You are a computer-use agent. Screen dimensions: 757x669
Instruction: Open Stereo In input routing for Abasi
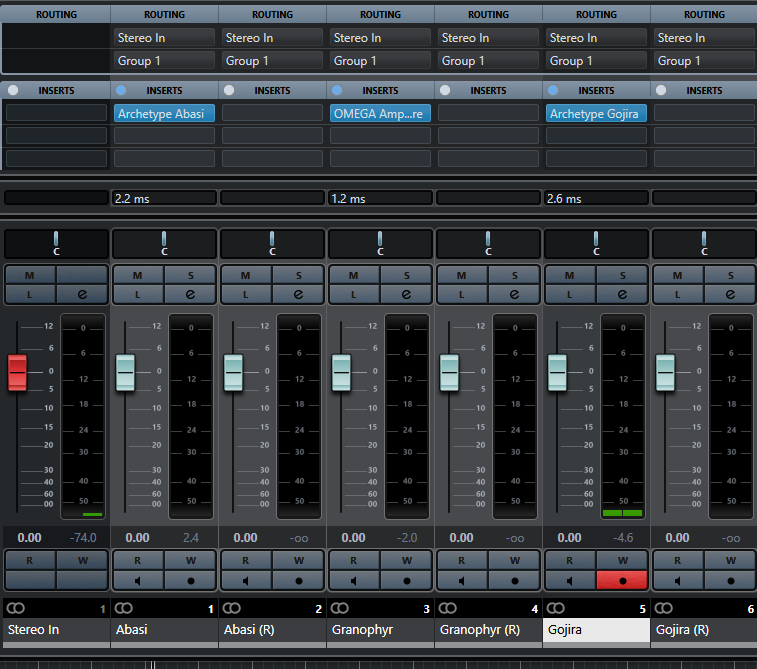(164, 37)
